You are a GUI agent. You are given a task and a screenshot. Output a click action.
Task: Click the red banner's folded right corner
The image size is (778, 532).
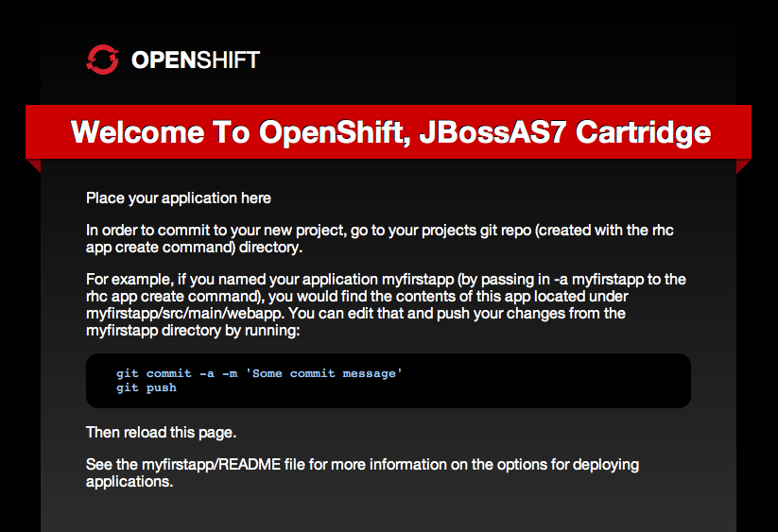744,166
